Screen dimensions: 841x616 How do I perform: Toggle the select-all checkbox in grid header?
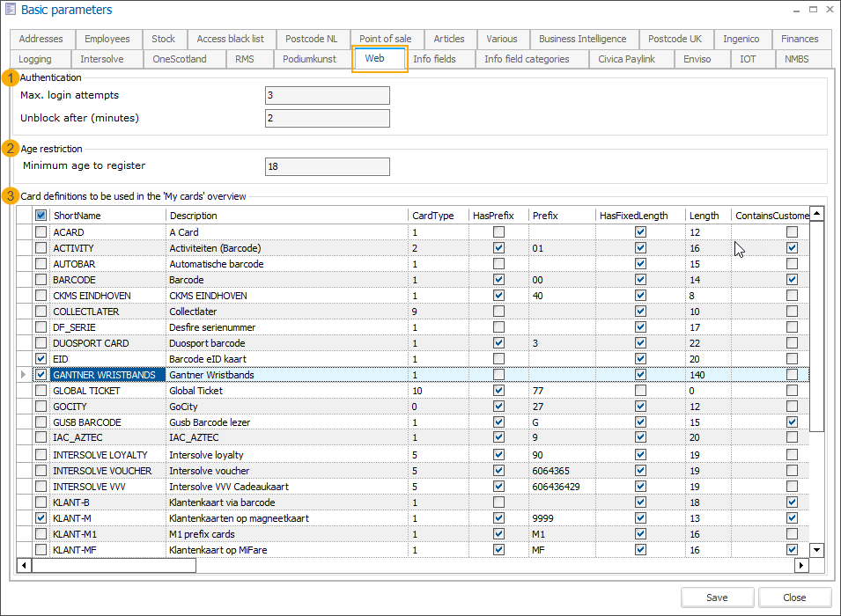point(41,216)
